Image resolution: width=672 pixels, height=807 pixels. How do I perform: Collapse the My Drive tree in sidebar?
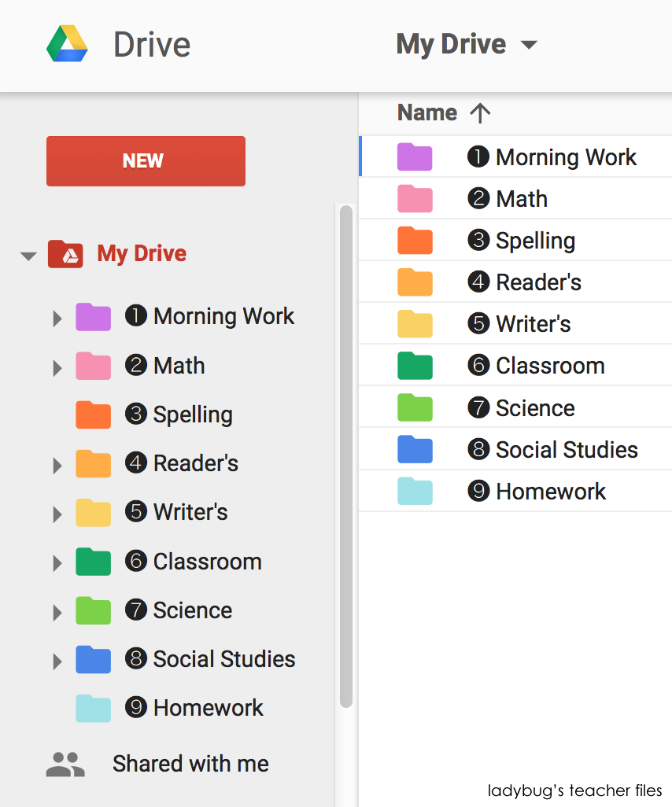(28, 254)
